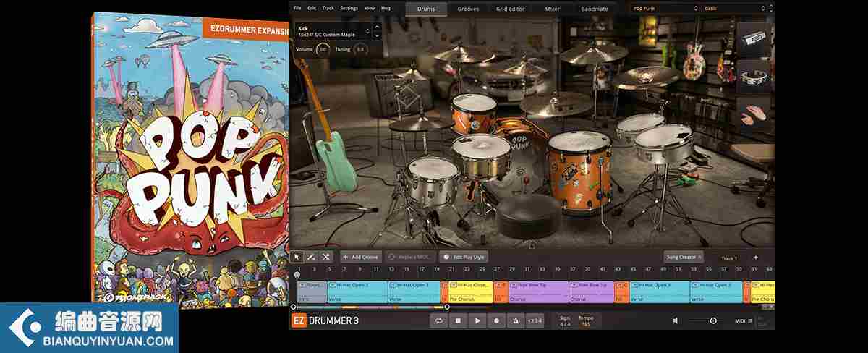
Task: Click the loop end marker handle
Action: [447, 307]
